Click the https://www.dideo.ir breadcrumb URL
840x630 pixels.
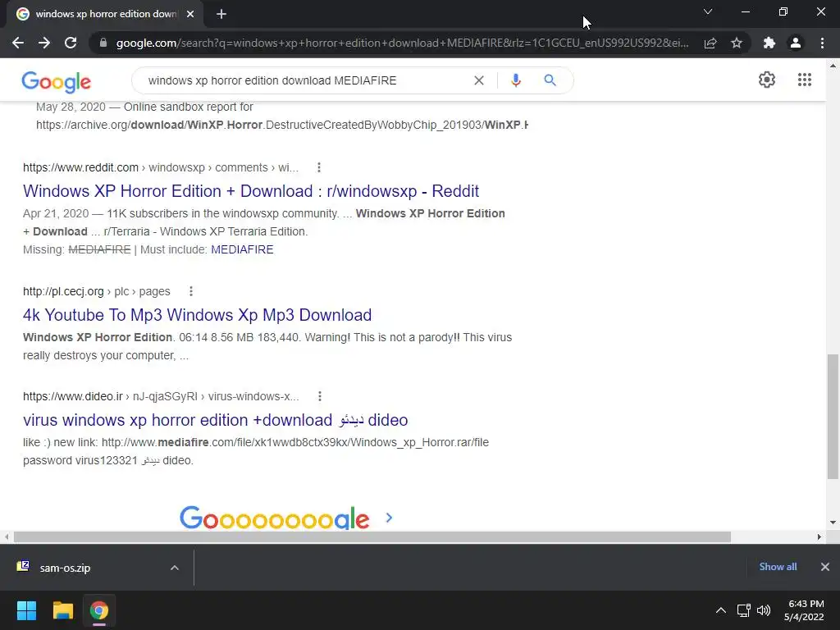(x=73, y=396)
